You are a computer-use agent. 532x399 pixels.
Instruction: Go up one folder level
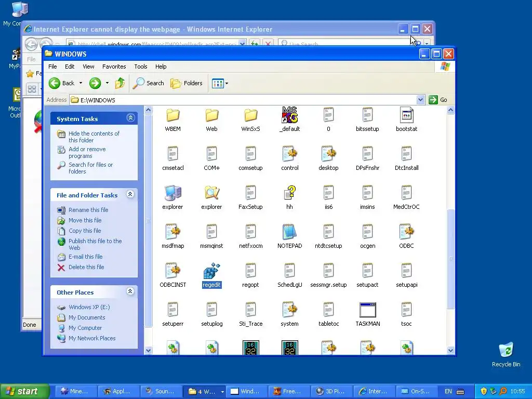[x=120, y=83]
